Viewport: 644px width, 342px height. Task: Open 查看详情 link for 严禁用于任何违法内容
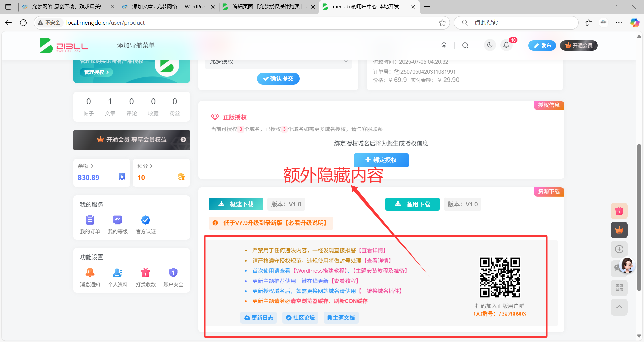[x=373, y=250]
